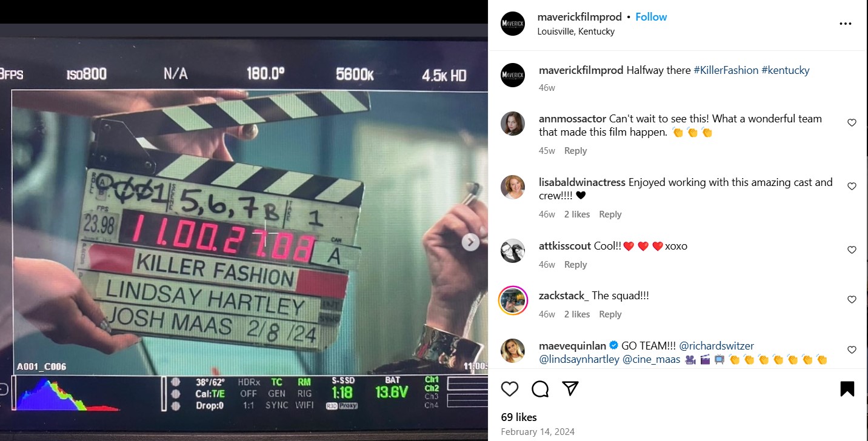Open the #kentucky hashtag
The width and height of the screenshot is (868, 441).
(786, 70)
